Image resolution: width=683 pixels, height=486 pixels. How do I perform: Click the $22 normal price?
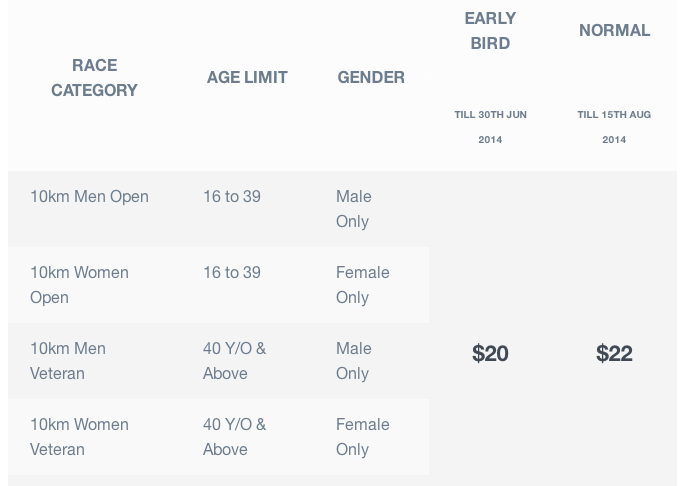(614, 353)
